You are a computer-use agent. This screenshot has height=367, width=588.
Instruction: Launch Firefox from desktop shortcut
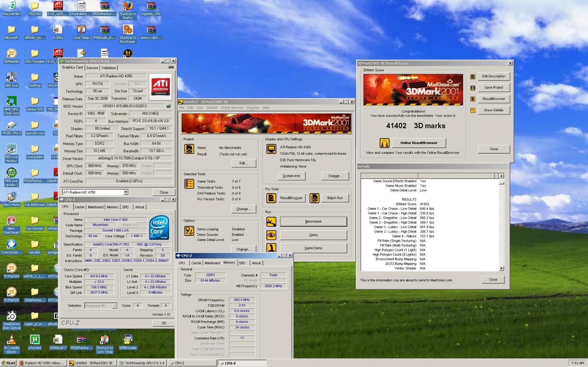pos(128,10)
